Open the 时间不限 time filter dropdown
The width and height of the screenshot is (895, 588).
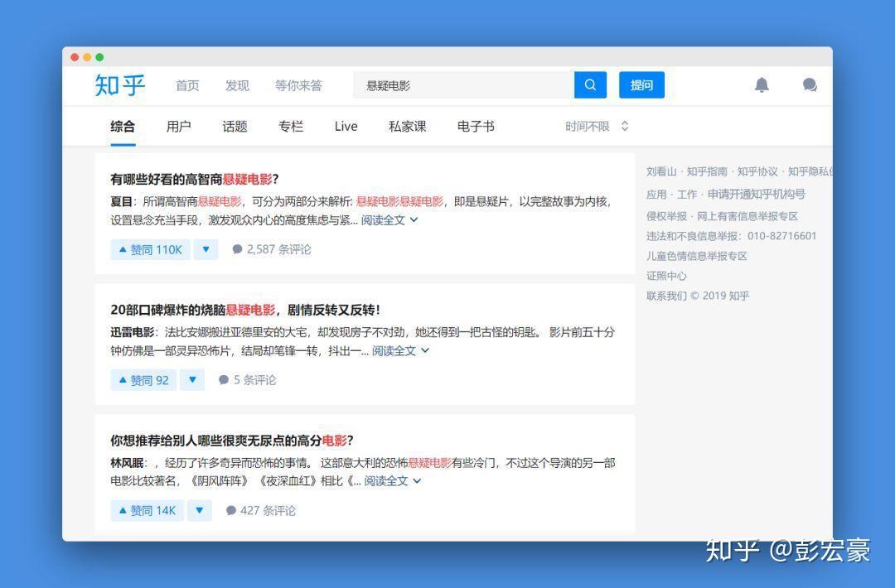tap(597, 126)
